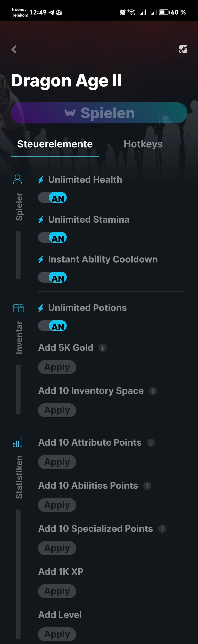The height and width of the screenshot is (644, 198).
Task: Tap warning icon beside Add 10 Abilities Points
Action: coord(147,485)
